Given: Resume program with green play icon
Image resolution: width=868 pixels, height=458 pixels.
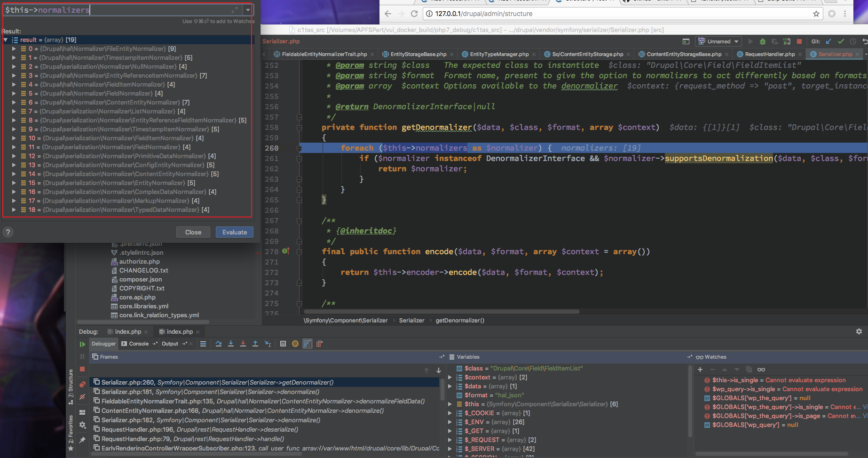Looking at the screenshot, I should (82, 344).
